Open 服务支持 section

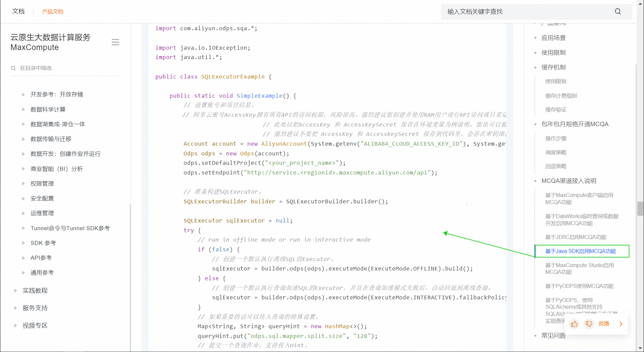point(35,308)
